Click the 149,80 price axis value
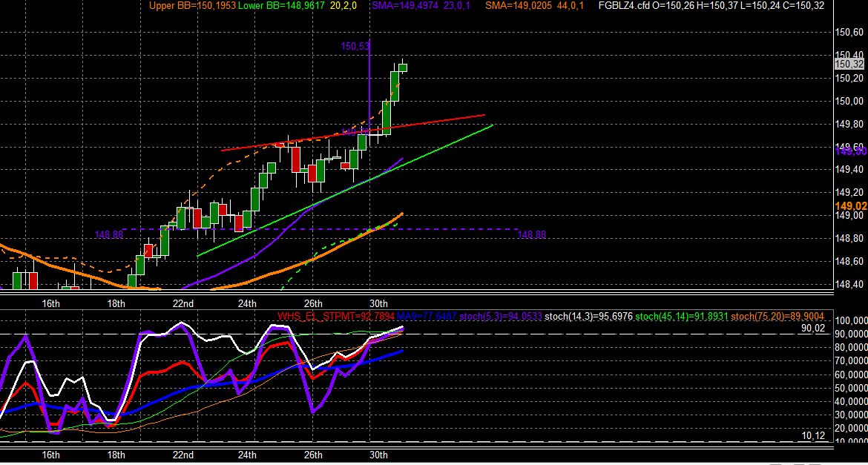This screenshot has width=868, height=465. (849, 124)
